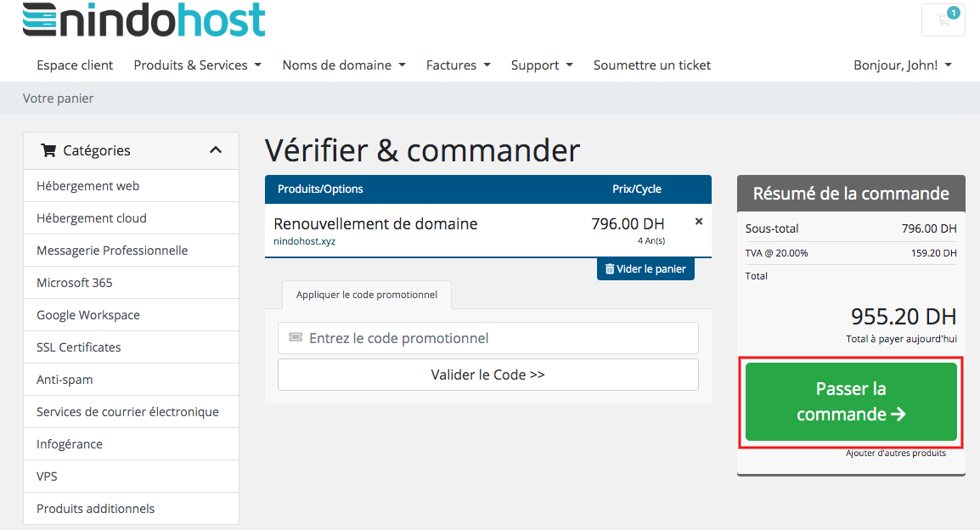The height and width of the screenshot is (530, 980).
Task: Collapse the Catégories panel chevron
Action: pos(216,150)
